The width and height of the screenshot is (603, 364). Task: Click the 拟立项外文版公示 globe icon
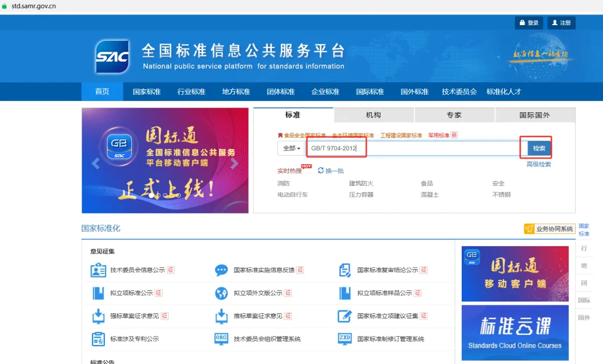coord(221,293)
